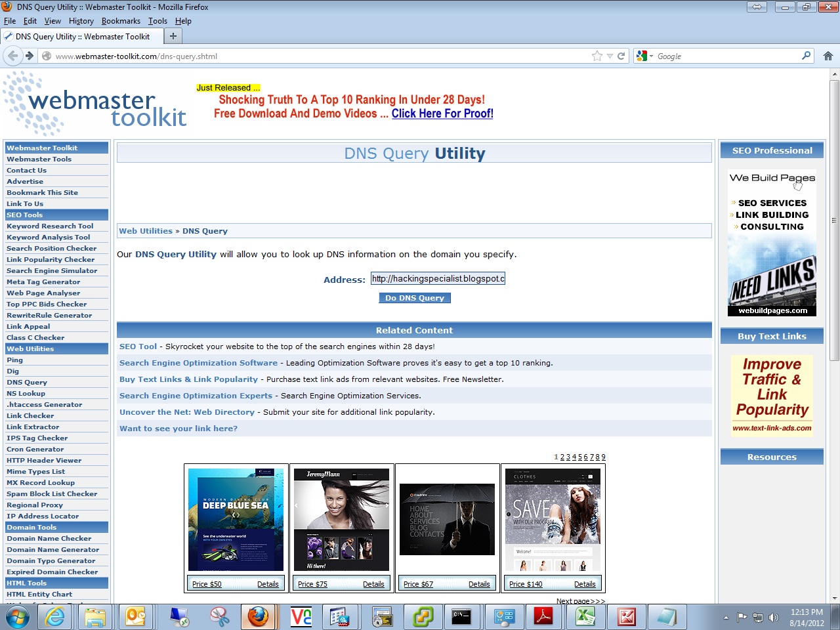Open the URL history dropdown arrow
The height and width of the screenshot is (630, 840).
coord(610,56)
